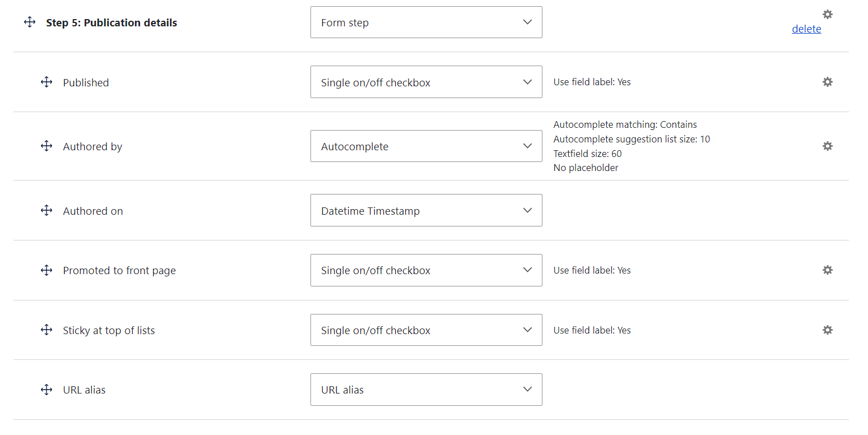Select the Promoted to front page row label
This screenshot has height=435, width=868.
tap(119, 270)
